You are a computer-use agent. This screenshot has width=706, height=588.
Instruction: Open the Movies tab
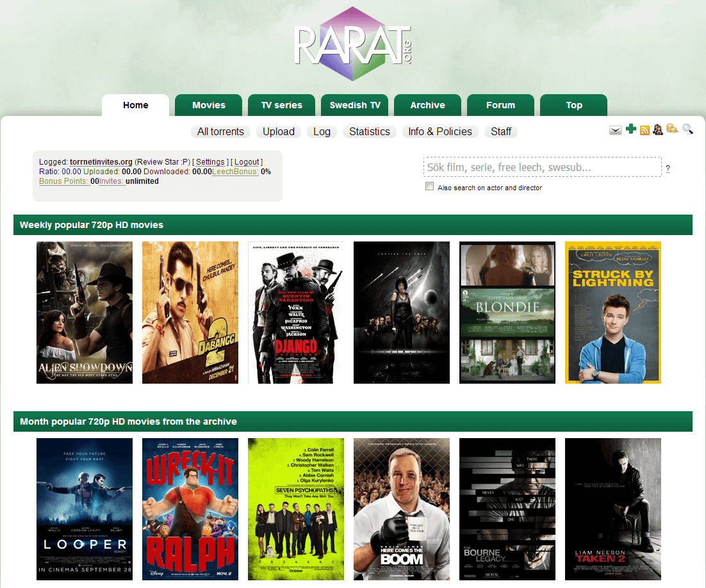tap(208, 105)
